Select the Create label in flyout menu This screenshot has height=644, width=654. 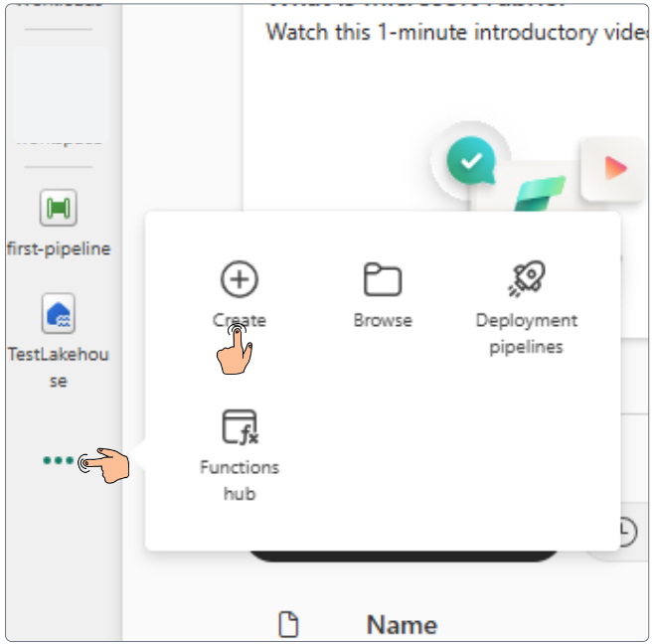(x=239, y=321)
